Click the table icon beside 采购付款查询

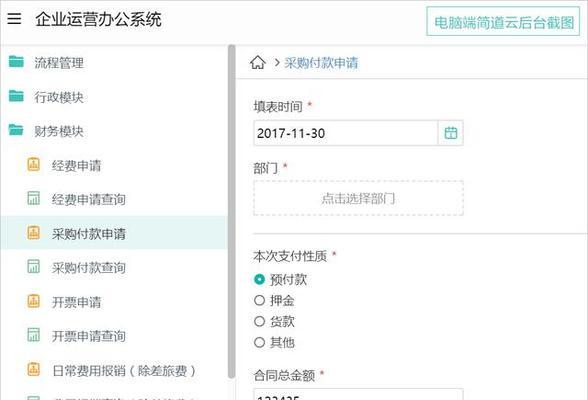33,267
